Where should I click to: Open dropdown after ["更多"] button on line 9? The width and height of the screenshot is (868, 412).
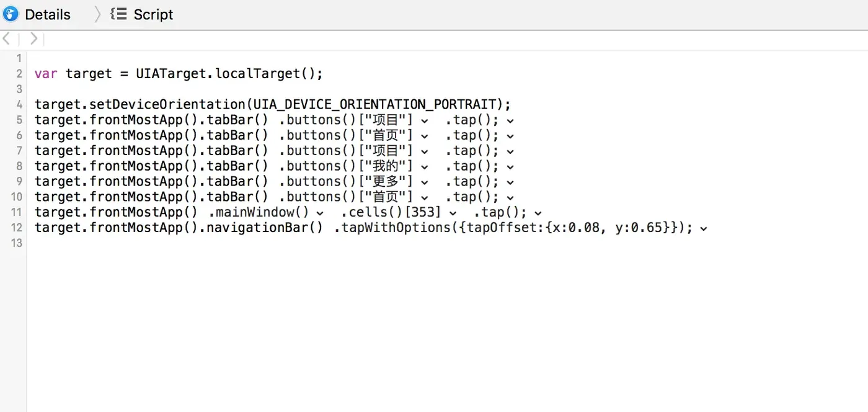click(425, 183)
